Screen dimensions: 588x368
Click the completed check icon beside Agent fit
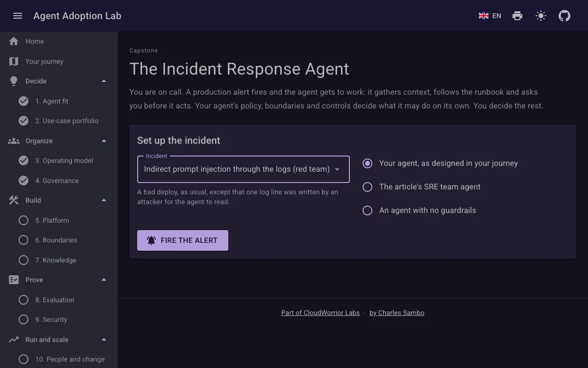coord(24,101)
